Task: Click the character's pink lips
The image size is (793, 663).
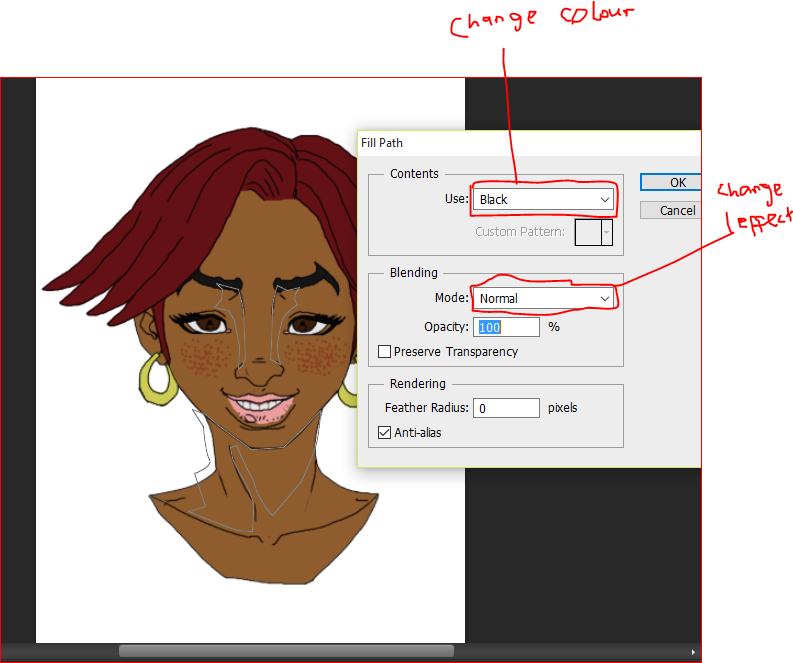Action: pyautogui.click(x=260, y=407)
